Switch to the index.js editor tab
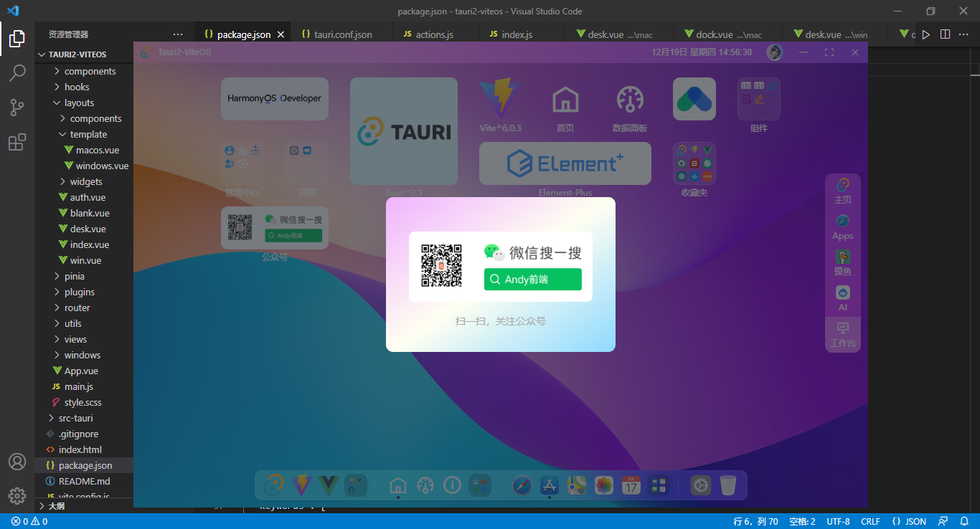Image resolution: width=980 pixels, height=529 pixels. [517, 34]
